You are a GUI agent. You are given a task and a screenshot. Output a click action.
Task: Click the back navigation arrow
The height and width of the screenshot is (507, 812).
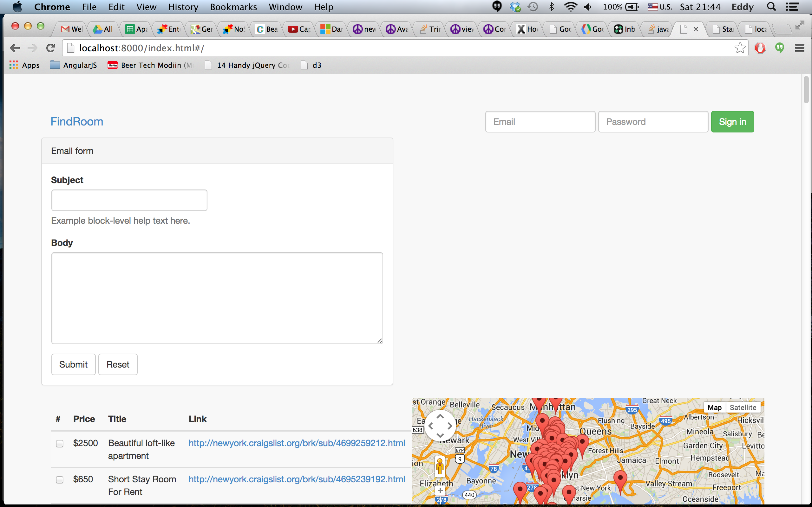pyautogui.click(x=15, y=48)
